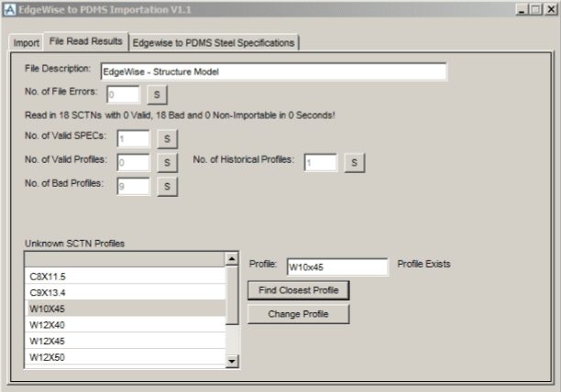The image size is (561, 392).
Task: Click the Change Profile button
Action: point(299,314)
